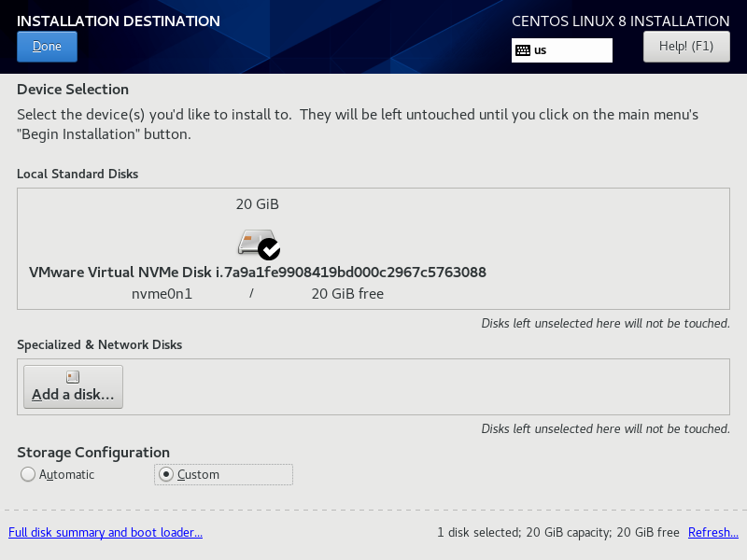
Task: Click the "Refresh..." link
Action: pyautogui.click(x=713, y=533)
